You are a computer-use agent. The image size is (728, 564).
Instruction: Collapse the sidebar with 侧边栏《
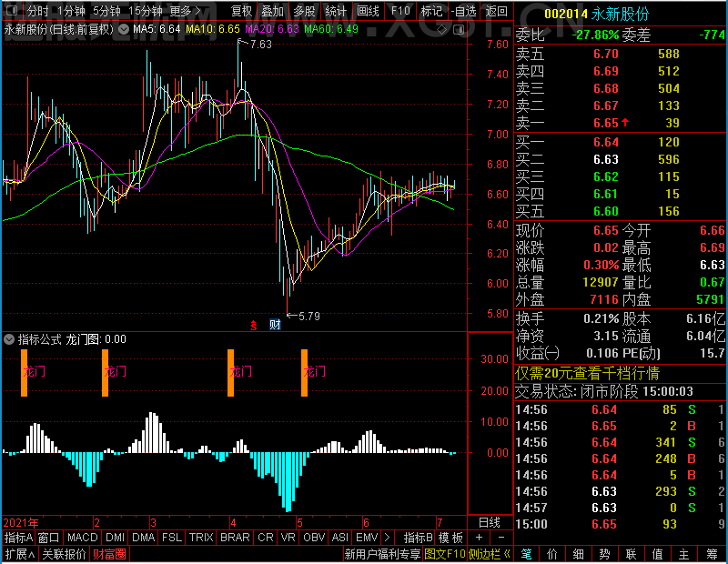490,554
